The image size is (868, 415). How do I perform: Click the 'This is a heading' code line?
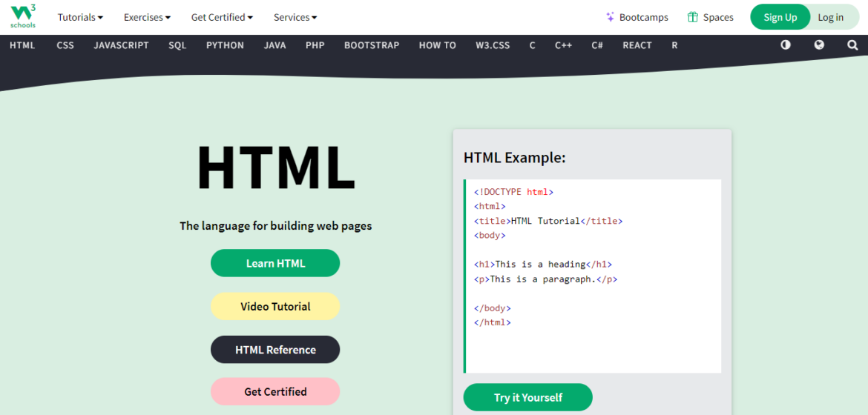(x=543, y=265)
